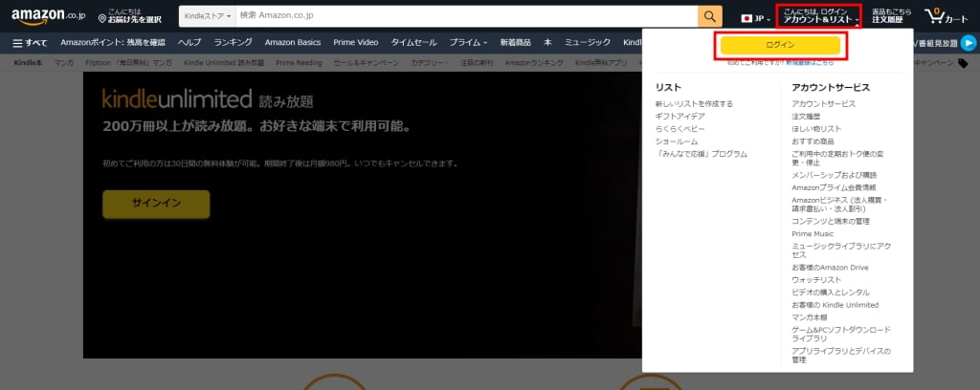Viewport: 980px width, 390px height.
Task: Select Kindle本 tab in subnav
Action: [x=28, y=63]
